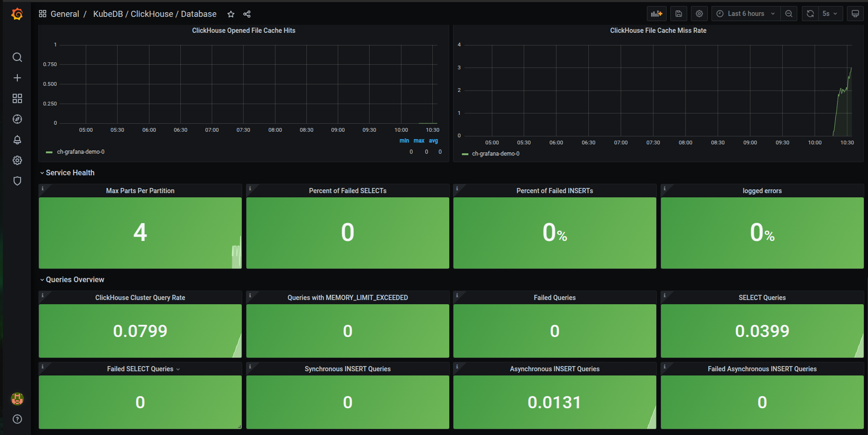Viewport: 868px width, 435px height.
Task: Show info for Percent of Failed SELECTs
Action: [x=250, y=188]
